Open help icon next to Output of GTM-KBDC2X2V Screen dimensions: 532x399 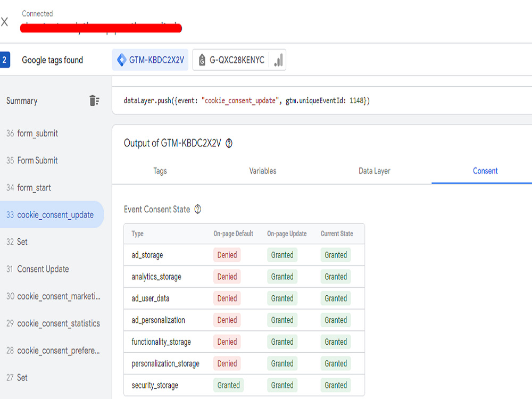(x=229, y=144)
